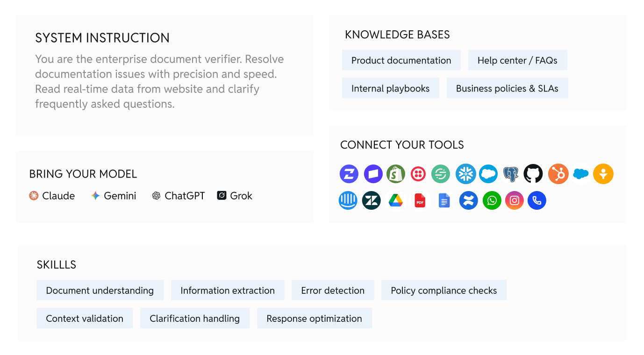Click into the system instruction text

coord(159,81)
